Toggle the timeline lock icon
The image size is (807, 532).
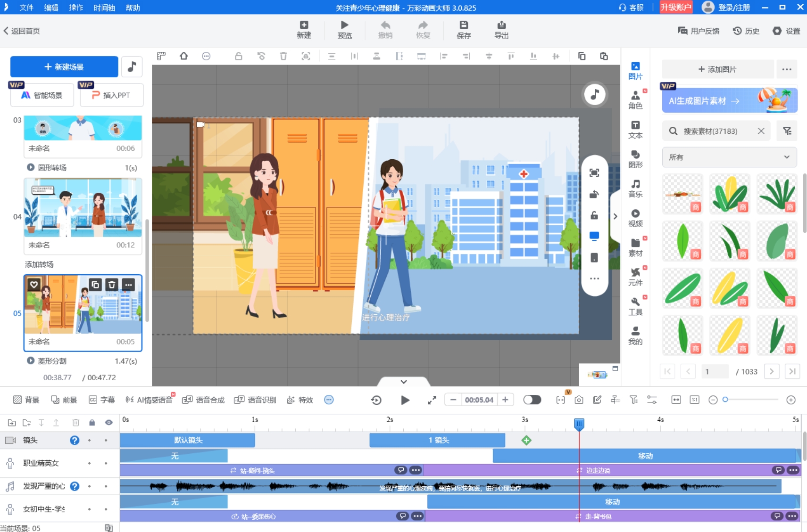click(92, 423)
